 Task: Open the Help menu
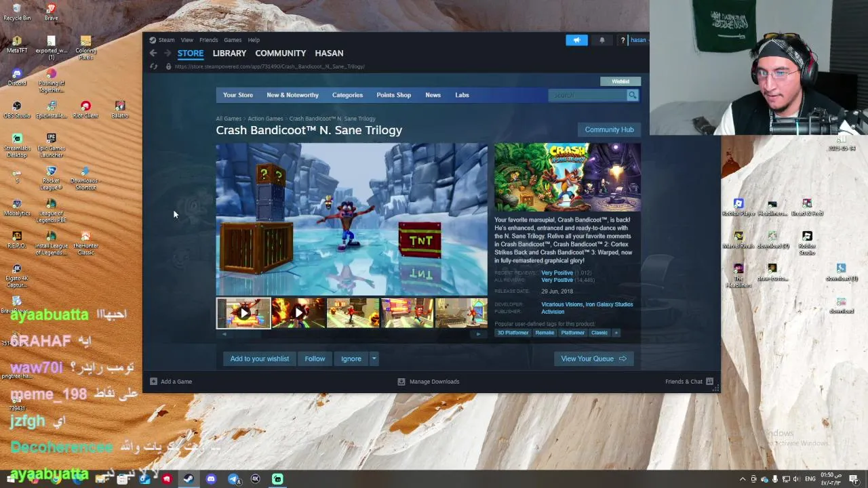tap(254, 40)
